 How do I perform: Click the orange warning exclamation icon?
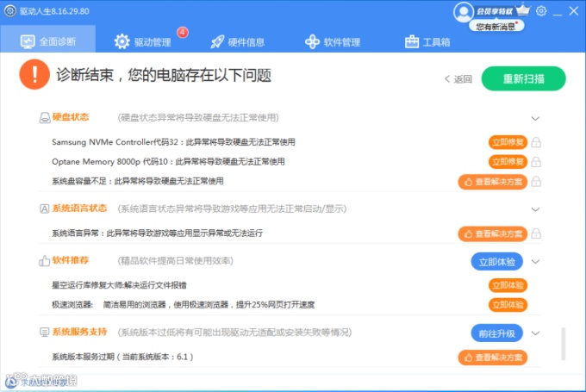tap(34, 74)
